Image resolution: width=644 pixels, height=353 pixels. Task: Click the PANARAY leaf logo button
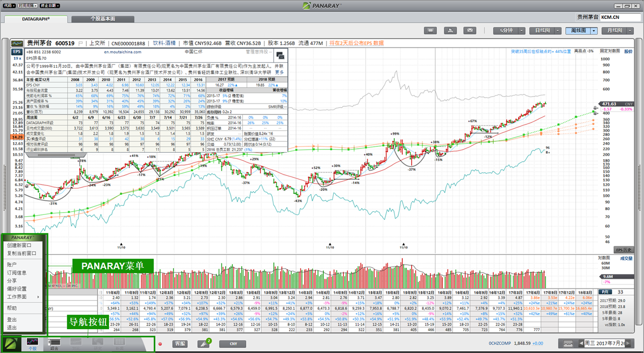pyautogui.click(x=10, y=344)
